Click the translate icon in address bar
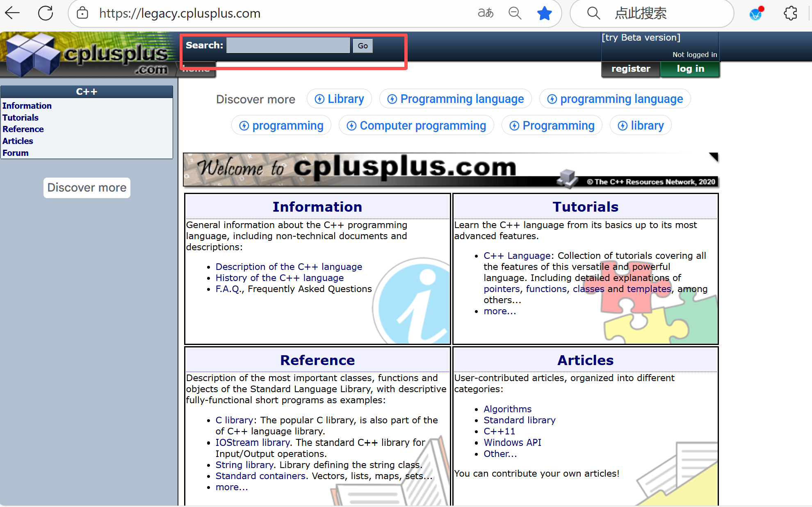Viewport: 812px width, 507px height. [486, 13]
